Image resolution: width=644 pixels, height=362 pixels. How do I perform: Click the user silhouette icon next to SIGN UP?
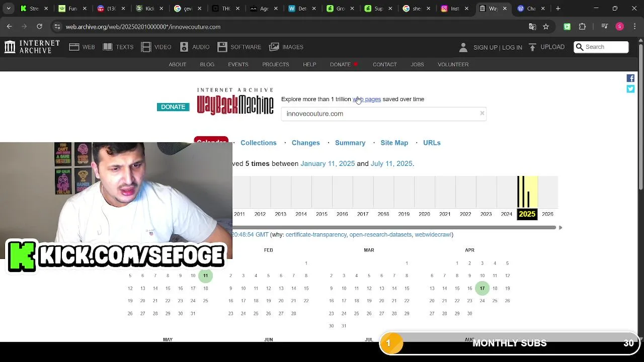[x=463, y=47]
